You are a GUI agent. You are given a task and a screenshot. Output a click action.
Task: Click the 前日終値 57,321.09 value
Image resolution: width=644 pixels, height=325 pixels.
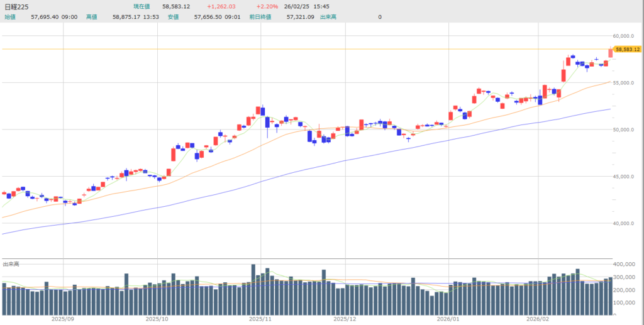pyautogui.click(x=298, y=16)
